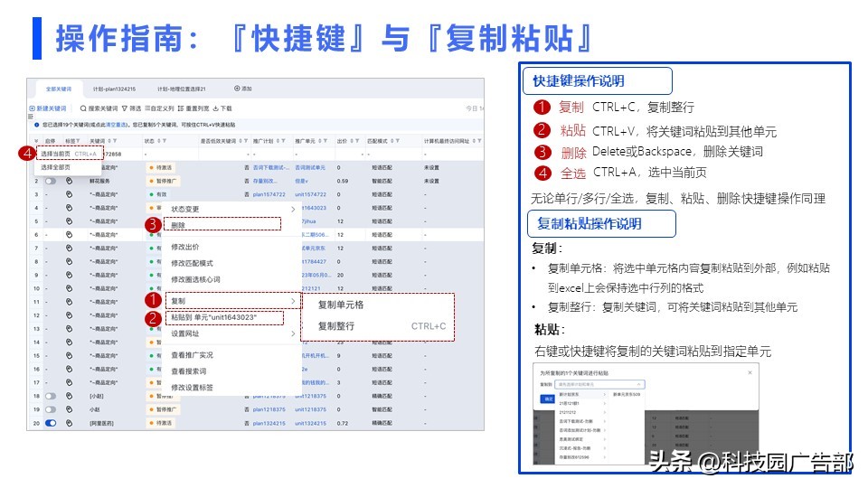868x488 pixels.
Task: Click the 下载 download tool
Action: click(222, 108)
